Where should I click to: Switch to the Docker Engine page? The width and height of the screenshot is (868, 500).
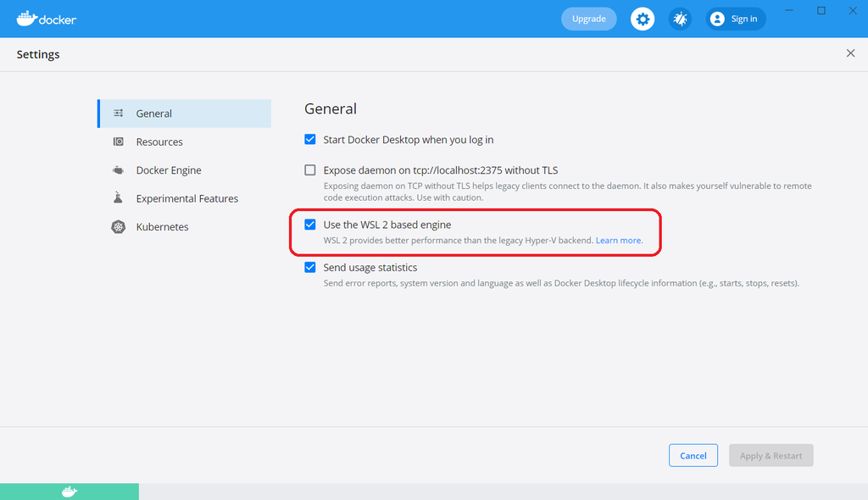tap(169, 169)
